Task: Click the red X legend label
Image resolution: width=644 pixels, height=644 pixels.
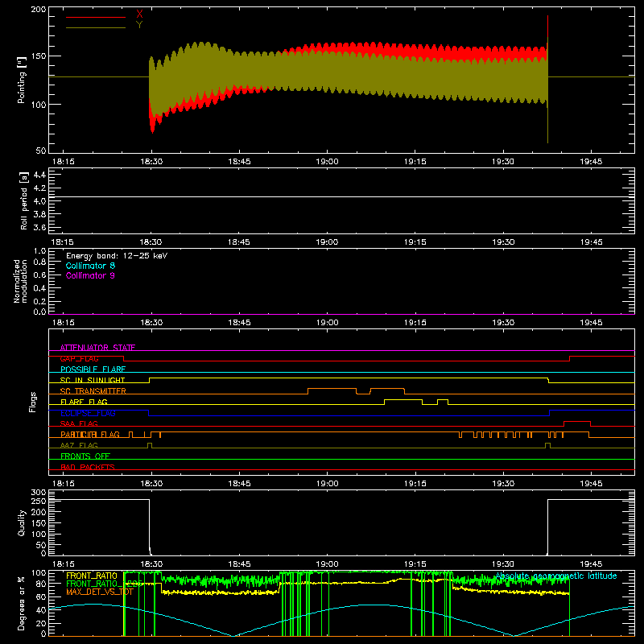Action: [139, 14]
